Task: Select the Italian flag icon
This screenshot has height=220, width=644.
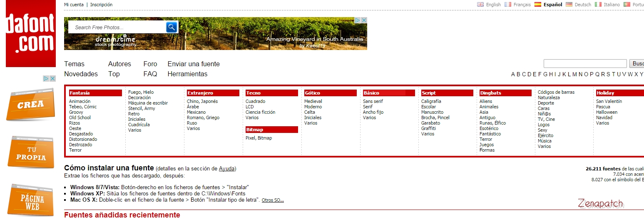Action: click(598, 5)
